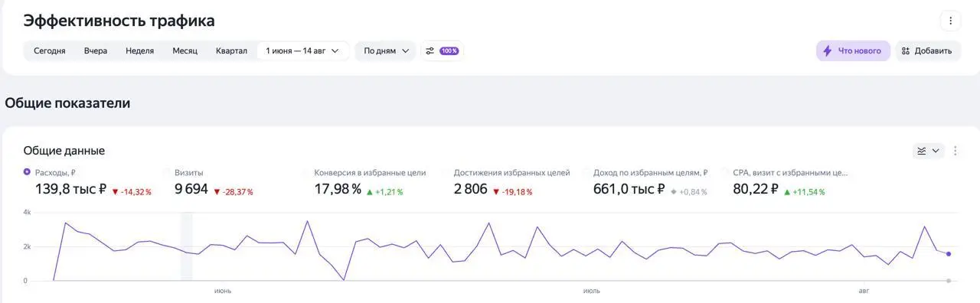This screenshot has width=980, height=303.
Task: Click the last data point on chart line
Action: pos(949,254)
